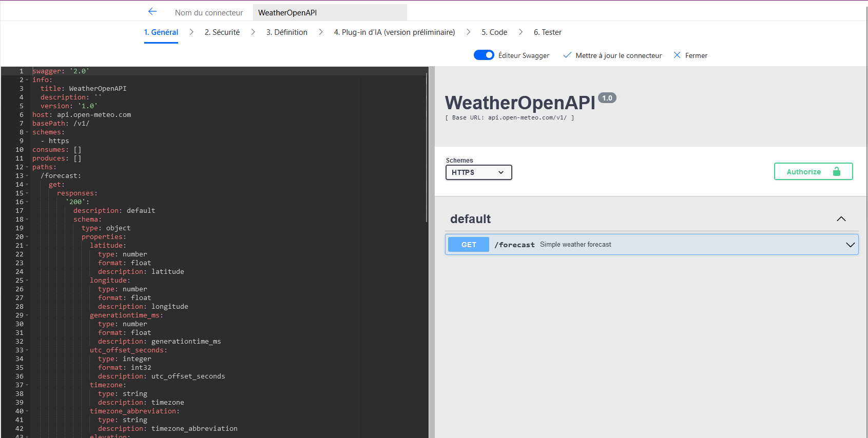
Task: Fold the utc_offset_seconds block at line 33
Action: coord(27,350)
